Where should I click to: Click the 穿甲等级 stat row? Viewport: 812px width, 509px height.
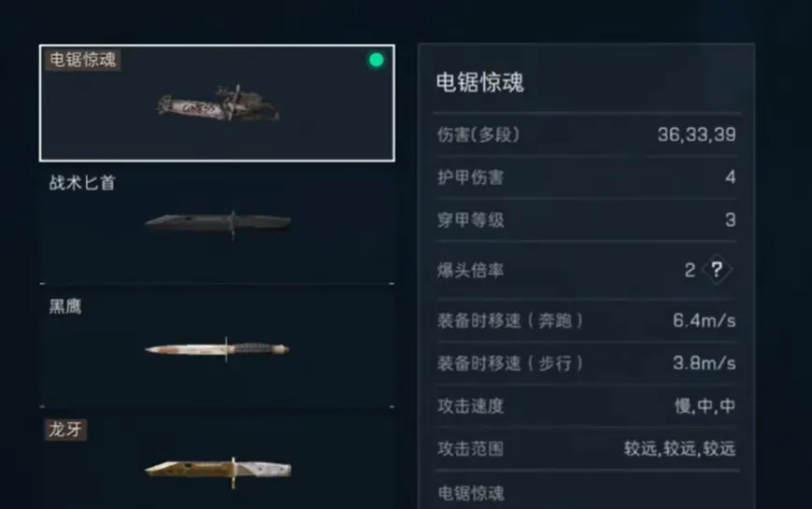(x=586, y=220)
